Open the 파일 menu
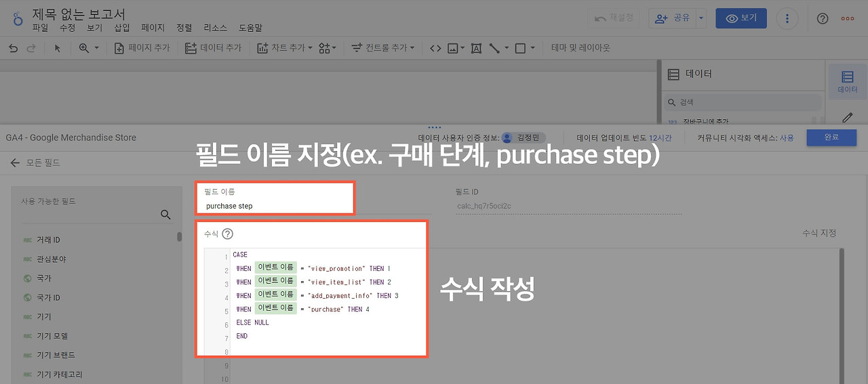The image size is (868, 384). click(40, 28)
